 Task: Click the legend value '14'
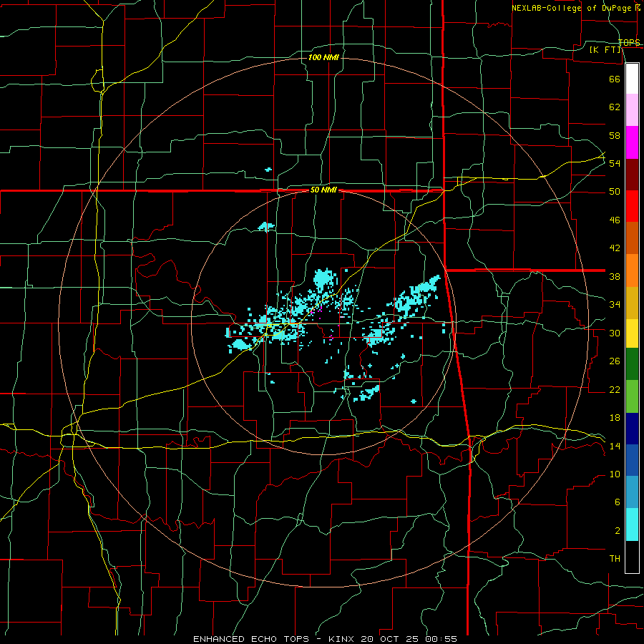615,446
